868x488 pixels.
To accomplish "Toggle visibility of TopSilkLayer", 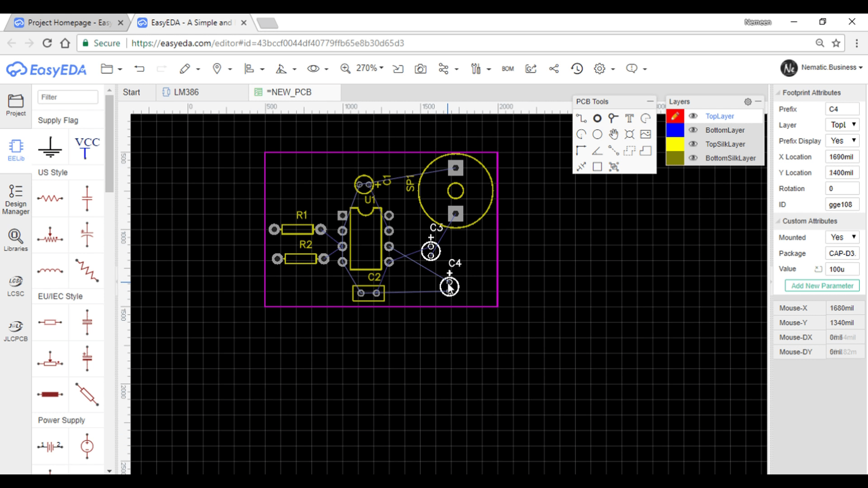I will click(x=693, y=144).
